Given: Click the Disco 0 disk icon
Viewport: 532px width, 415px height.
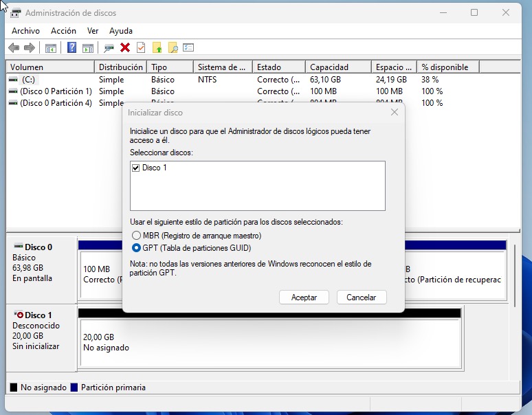Looking at the screenshot, I should point(18,246).
